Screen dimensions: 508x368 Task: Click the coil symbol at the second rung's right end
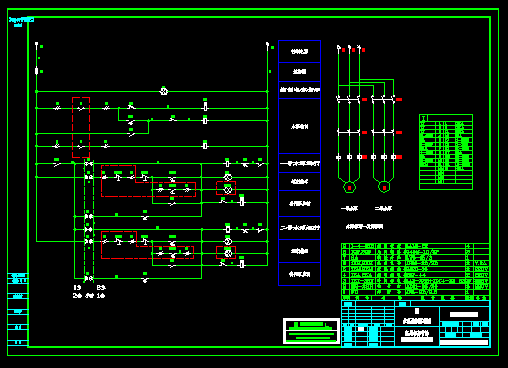click(x=205, y=120)
